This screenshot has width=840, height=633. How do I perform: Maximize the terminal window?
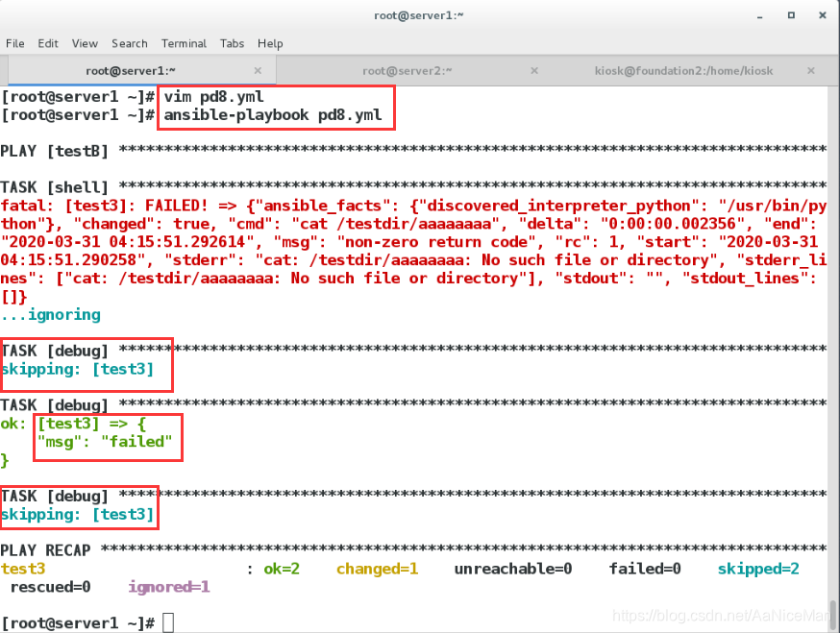pos(791,15)
